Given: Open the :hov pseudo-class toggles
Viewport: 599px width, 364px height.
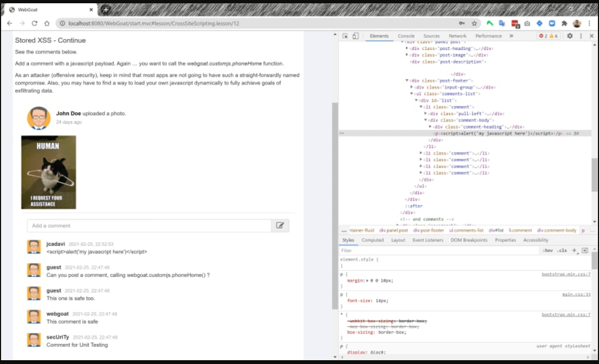Looking at the screenshot, I should tap(547, 250).
